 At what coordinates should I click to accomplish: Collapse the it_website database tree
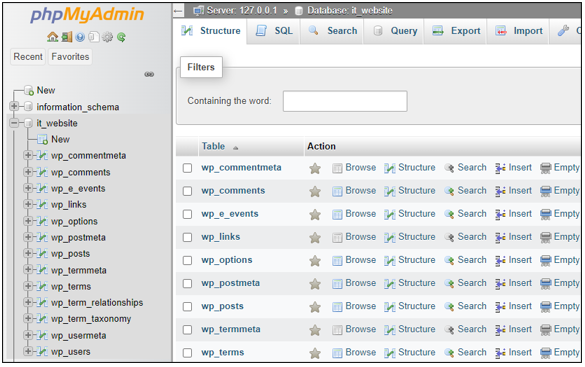14,123
